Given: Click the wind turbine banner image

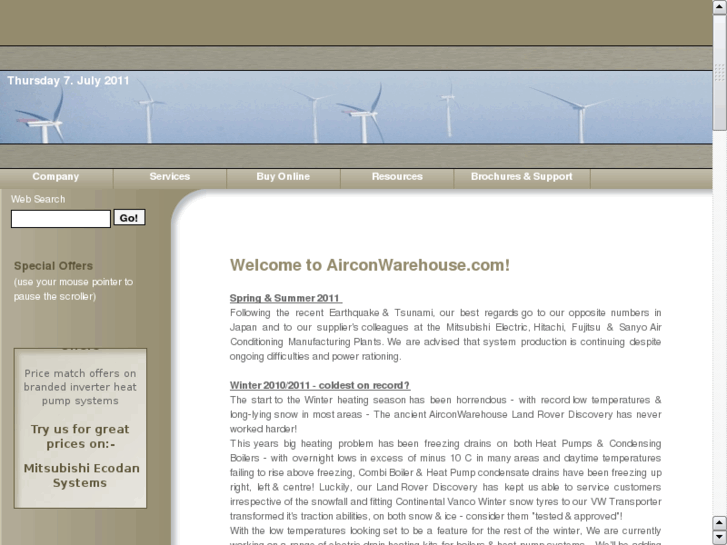Looking at the screenshot, I should (356, 108).
